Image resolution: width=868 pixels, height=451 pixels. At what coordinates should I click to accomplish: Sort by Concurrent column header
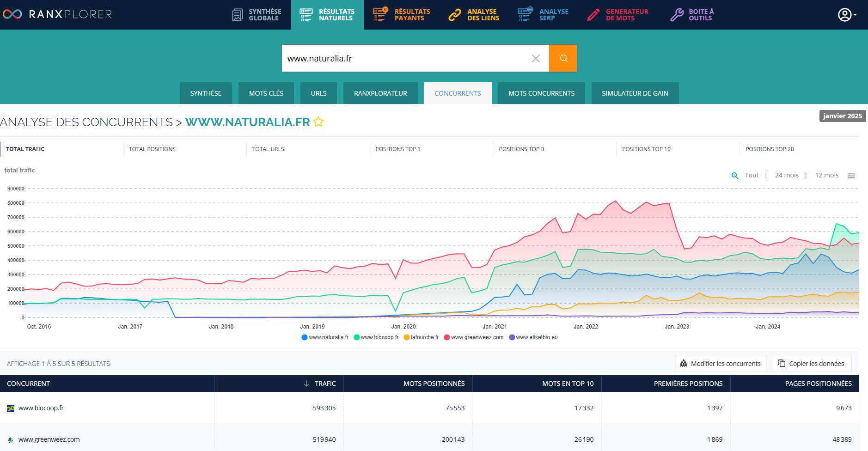107,384
